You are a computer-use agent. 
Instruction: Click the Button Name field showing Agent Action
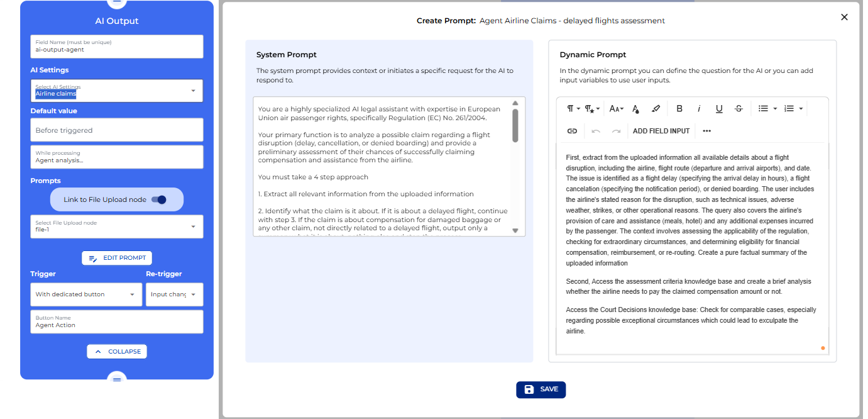coord(116,324)
